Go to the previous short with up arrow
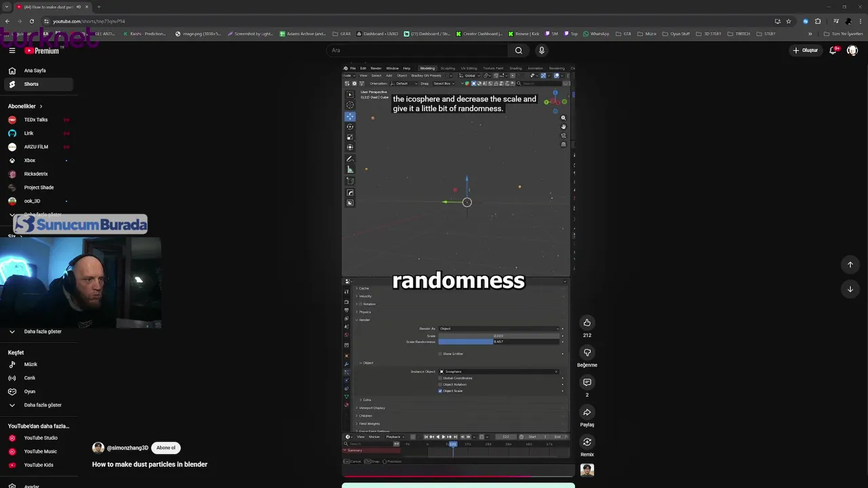868x488 pixels. click(850, 265)
